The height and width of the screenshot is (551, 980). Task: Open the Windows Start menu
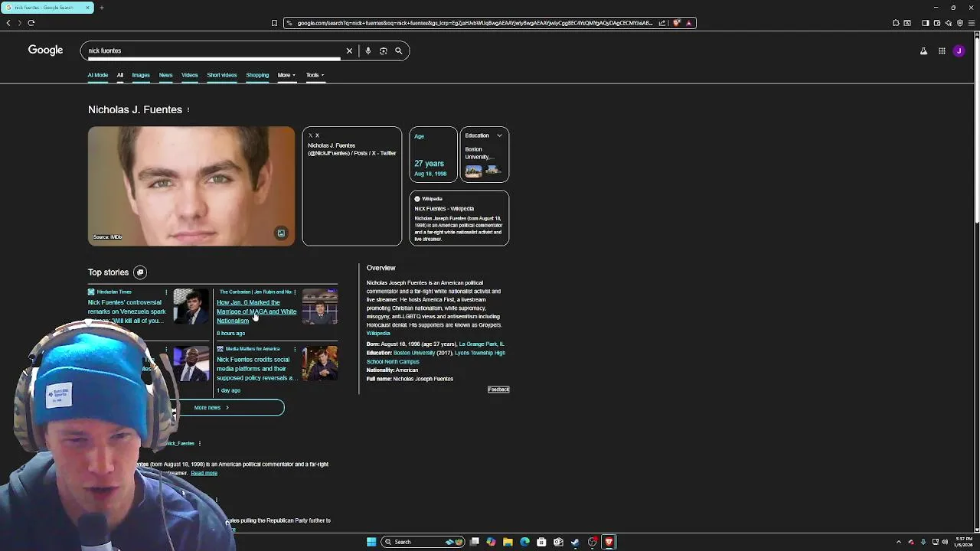click(x=371, y=542)
